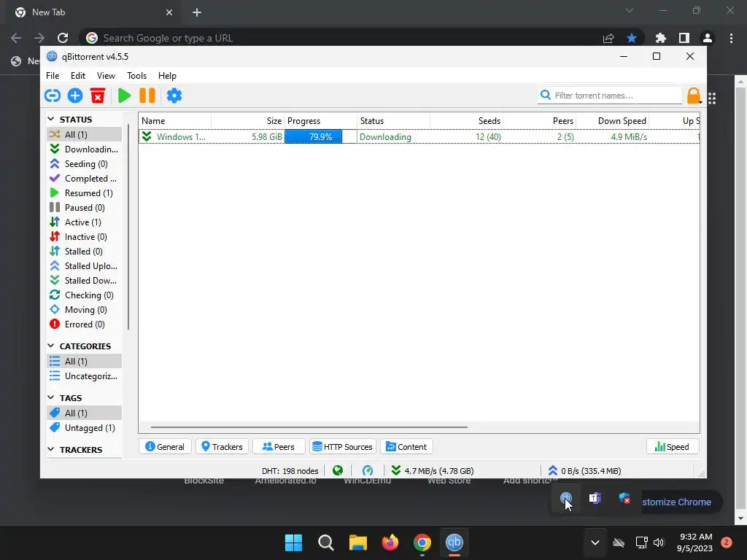Click the DHT: 198 nodes status text
Screen dimensions: 747x560
290,471
